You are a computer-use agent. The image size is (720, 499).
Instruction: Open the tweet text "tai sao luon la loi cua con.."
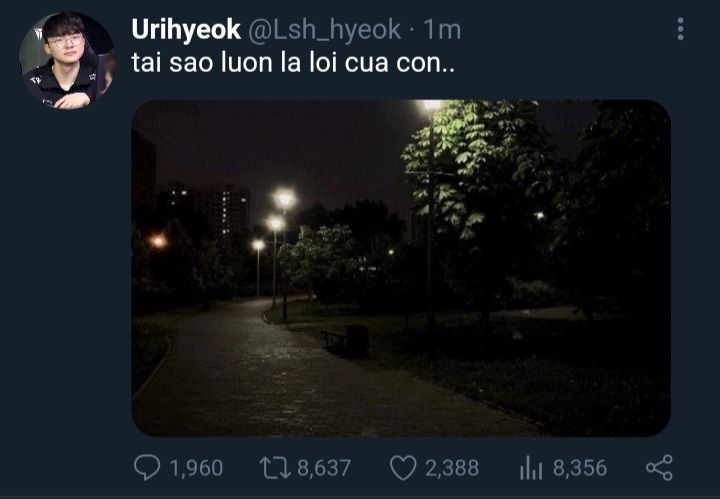[x=293, y=62]
